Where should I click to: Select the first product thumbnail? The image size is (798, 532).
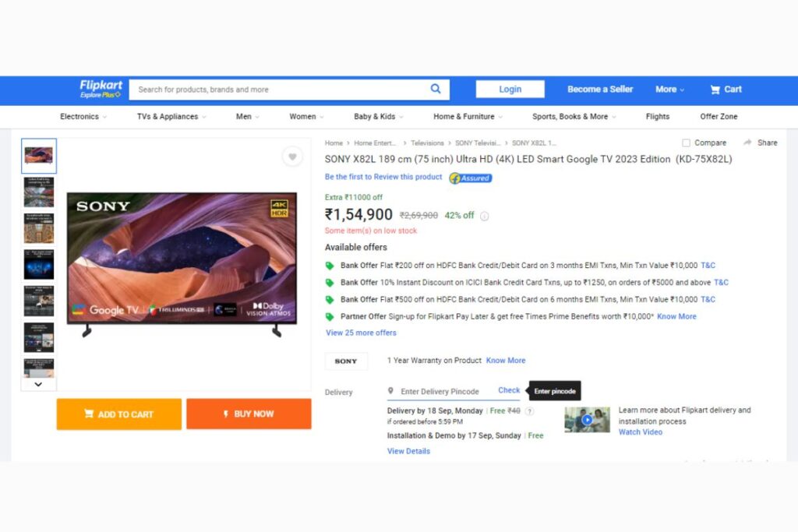pos(39,156)
